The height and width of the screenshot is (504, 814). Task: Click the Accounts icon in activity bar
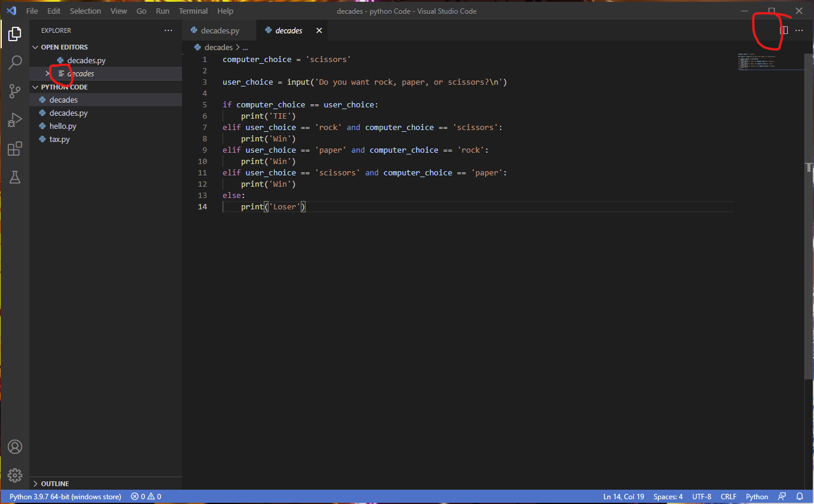pos(14,446)
